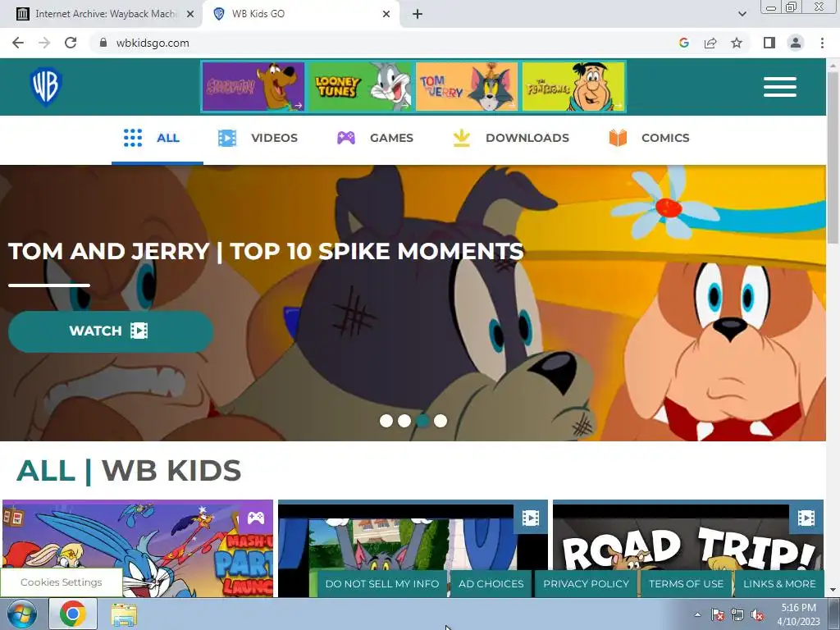Image resolution: width=840 pixels, height=630 pixels.
Task: Open the hamburger menu
Action: coord(780,87)
